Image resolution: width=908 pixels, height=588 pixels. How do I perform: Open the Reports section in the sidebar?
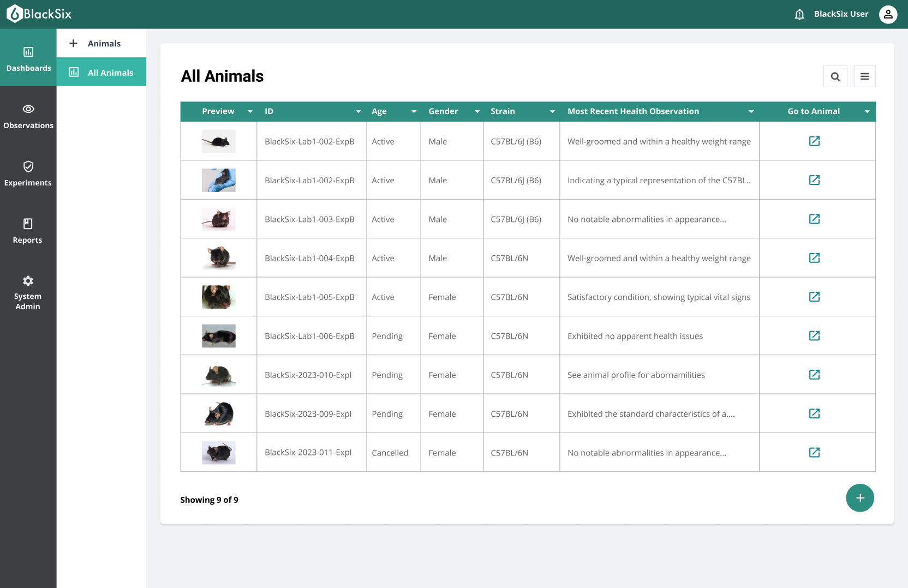28,231
